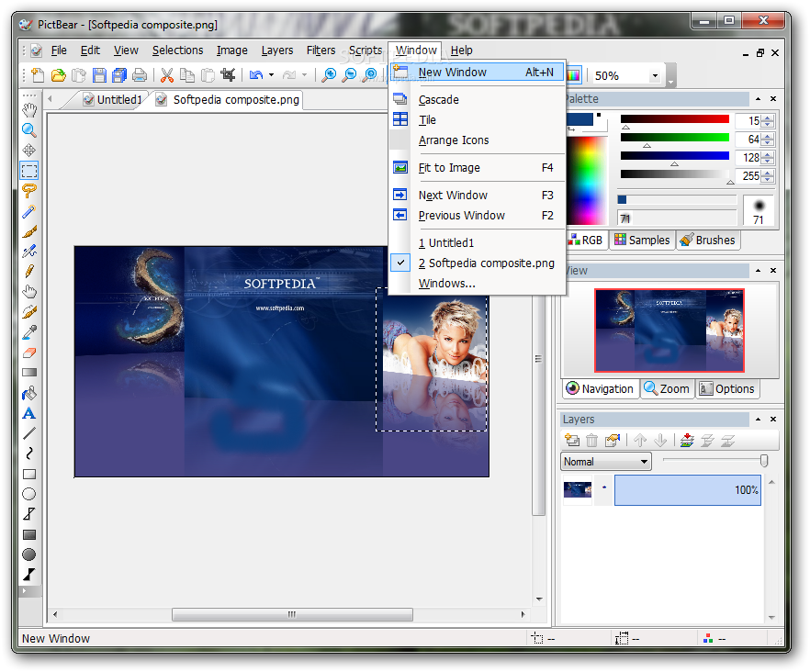Choose Tile from Window menu
810x672 pixels.
(477, 120)
